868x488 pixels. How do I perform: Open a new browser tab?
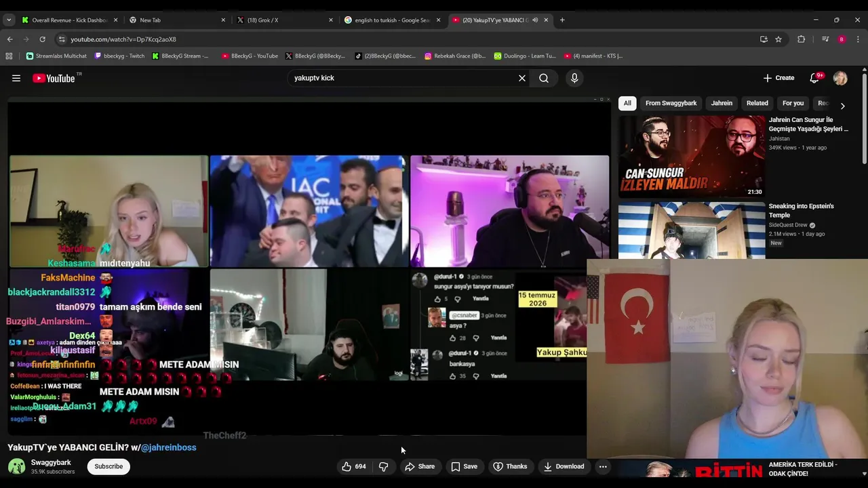coord(562,20)
